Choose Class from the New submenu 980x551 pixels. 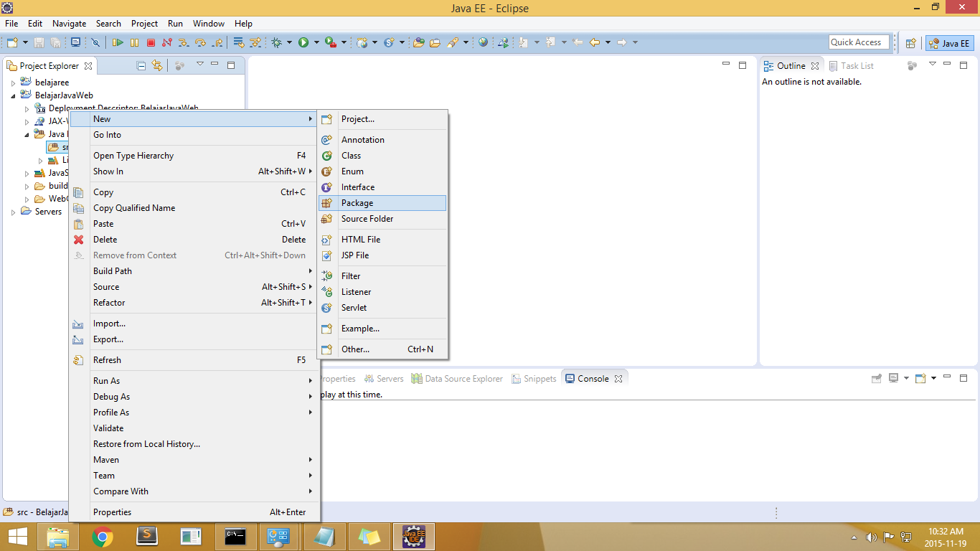(x=382, y=156)
